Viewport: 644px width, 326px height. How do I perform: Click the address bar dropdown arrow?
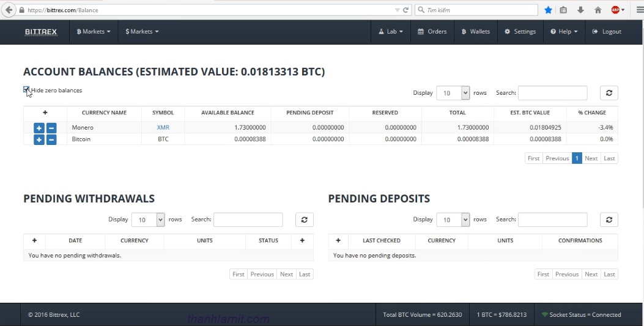pos(397,10)
